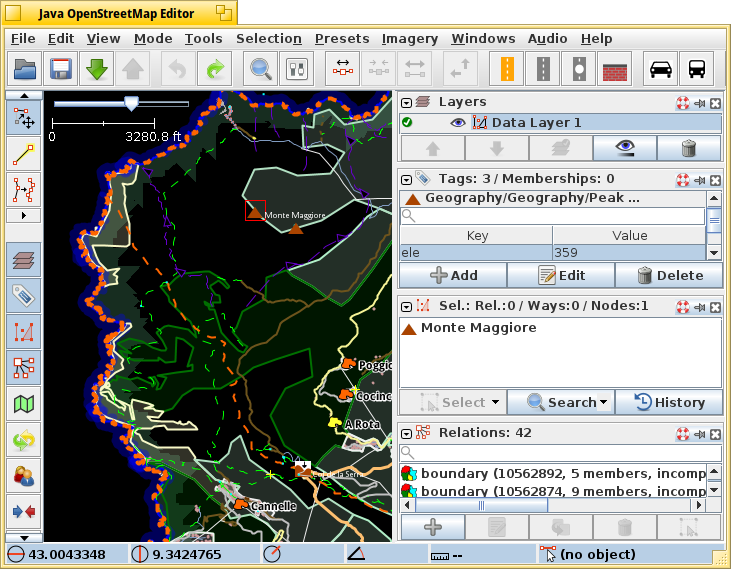The image size is (731, 569).
Task: Open the Select button dropdown arrow
Action: coord(495,402)
